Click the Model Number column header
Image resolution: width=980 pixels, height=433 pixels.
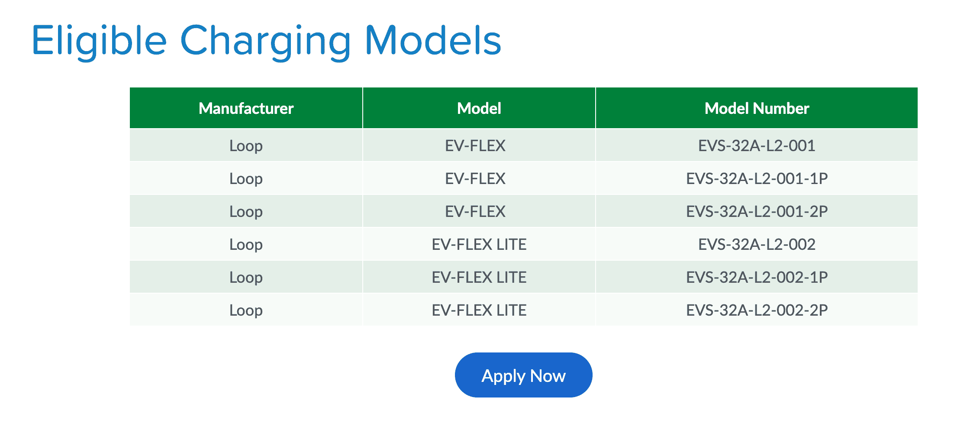tap(756, 108)
